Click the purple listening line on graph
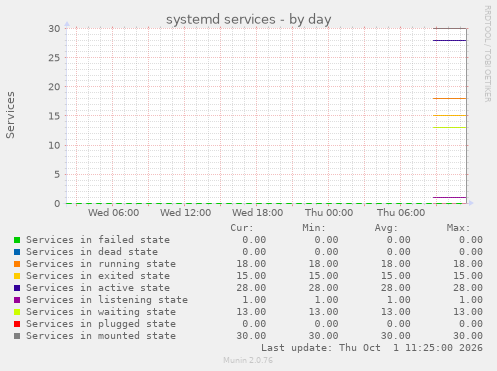The image size is (497, 371). [450, 198]
